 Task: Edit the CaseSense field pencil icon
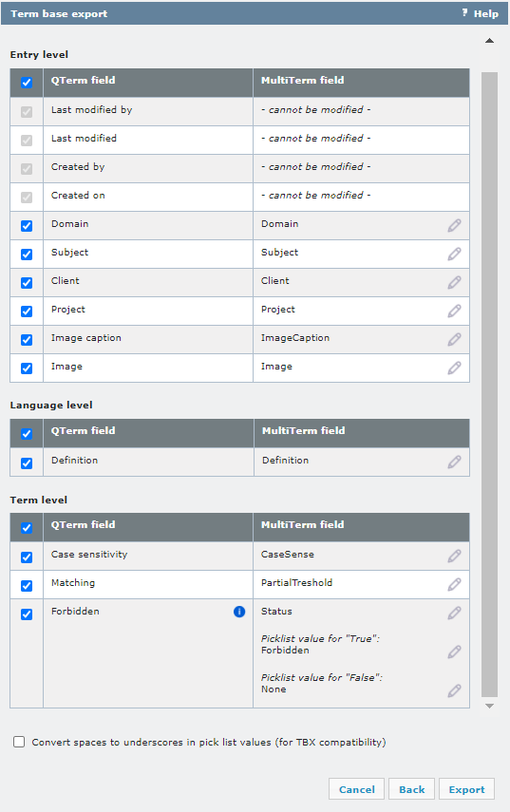click(455, 556)
